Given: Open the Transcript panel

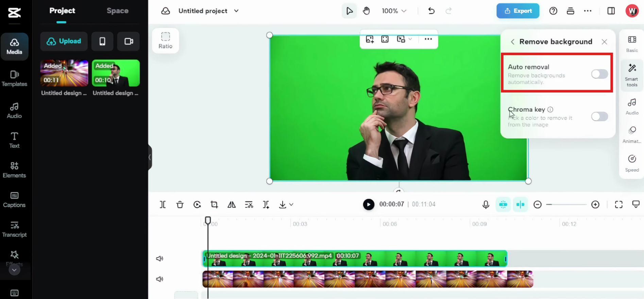Looking at the screenshot, I should [14, 229].
